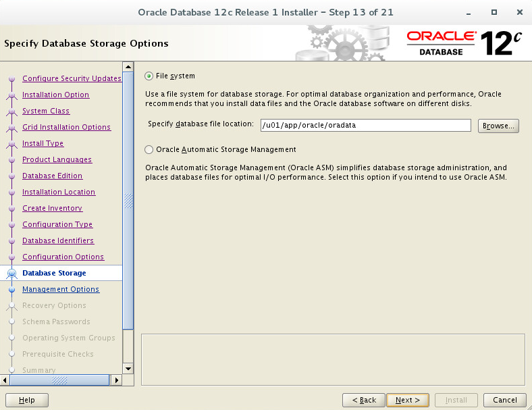Click the Configuration Options step bullet
Viewport: 532px width, 410px height.
[x=12, y=257]
